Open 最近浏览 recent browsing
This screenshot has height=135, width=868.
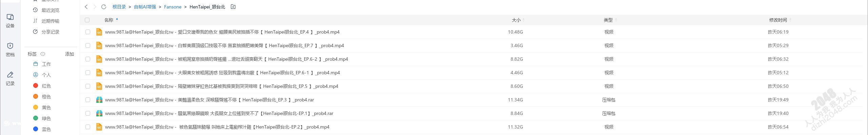[46, 10]
